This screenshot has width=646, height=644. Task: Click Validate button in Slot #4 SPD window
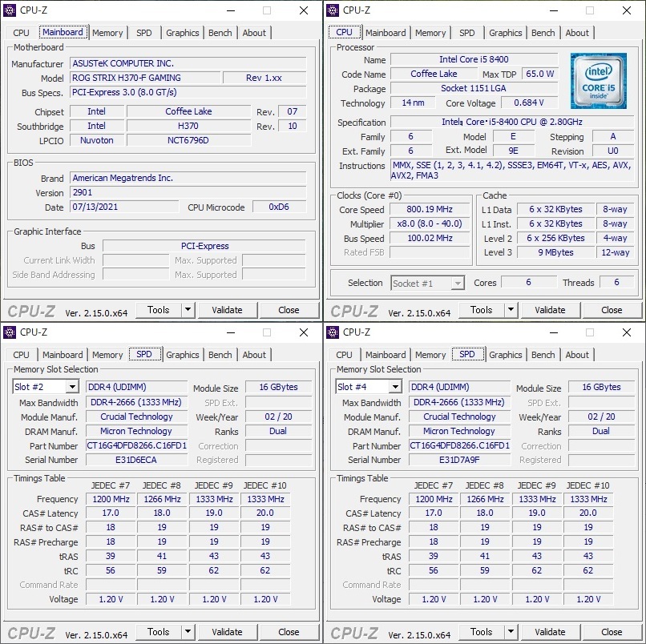coord(551,632)
